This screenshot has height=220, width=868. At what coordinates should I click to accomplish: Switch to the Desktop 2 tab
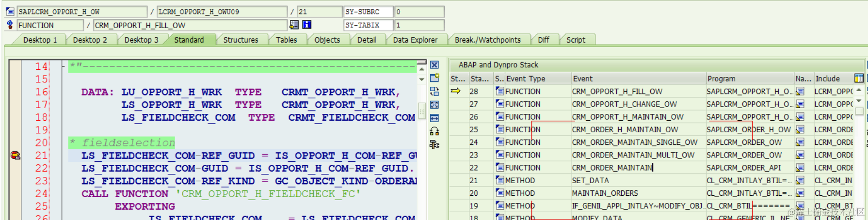pos(90,40)
